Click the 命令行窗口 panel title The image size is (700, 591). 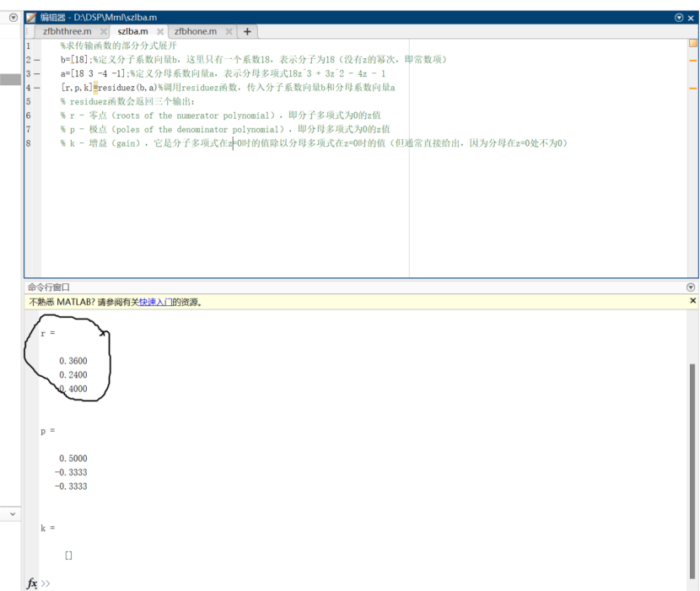[49, 287]
